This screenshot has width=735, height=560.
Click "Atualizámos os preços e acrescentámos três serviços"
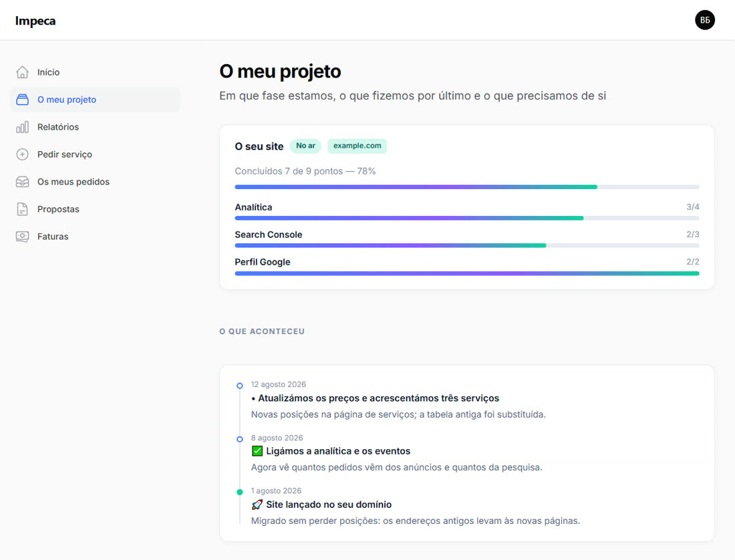[378, 398]
